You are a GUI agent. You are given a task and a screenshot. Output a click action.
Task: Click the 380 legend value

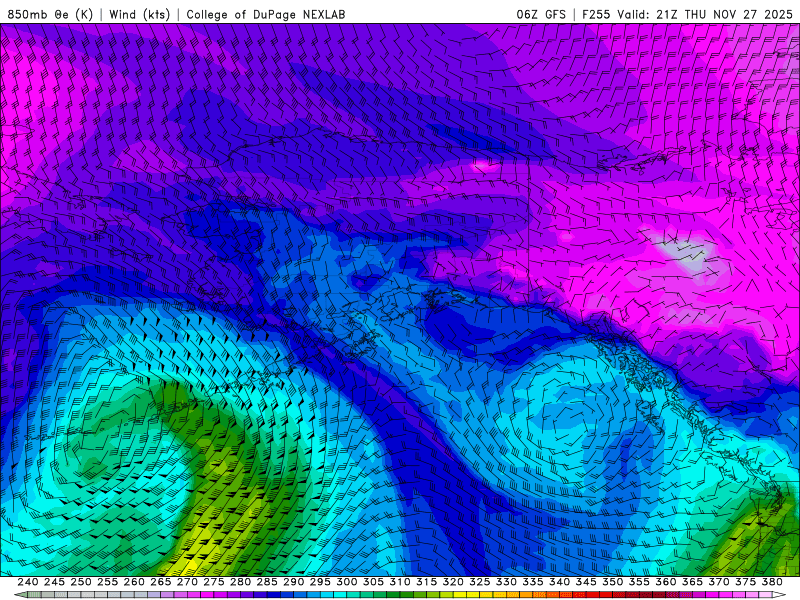(x=772, y=582)
